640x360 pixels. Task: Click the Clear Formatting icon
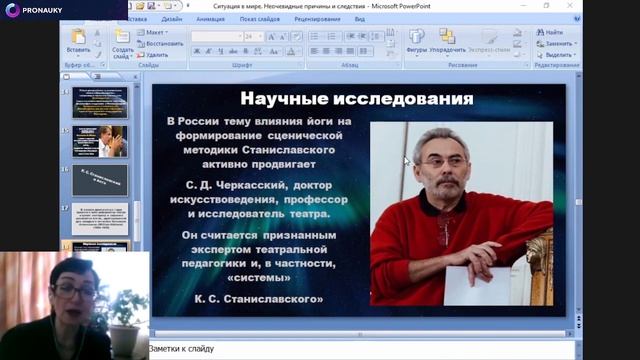point(297,37)
